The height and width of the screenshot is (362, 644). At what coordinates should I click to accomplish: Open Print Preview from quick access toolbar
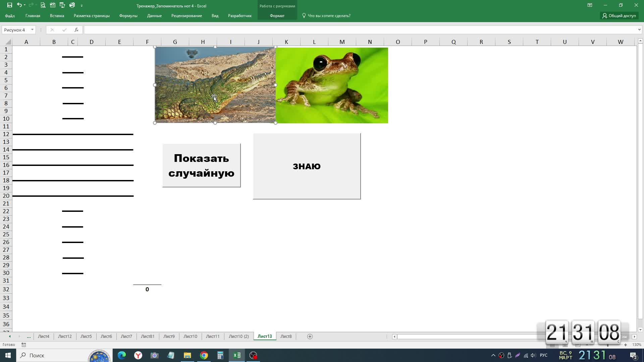pyautogui.click(x=43, y=5)
